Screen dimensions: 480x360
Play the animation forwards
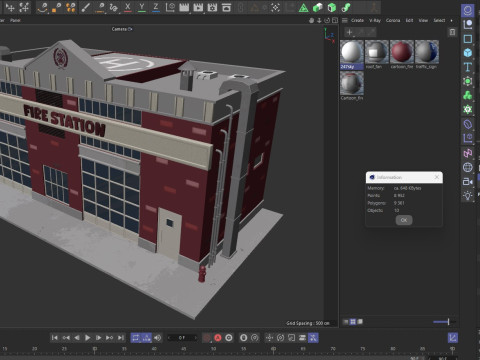pyautogui.click(x=88, y=338)
